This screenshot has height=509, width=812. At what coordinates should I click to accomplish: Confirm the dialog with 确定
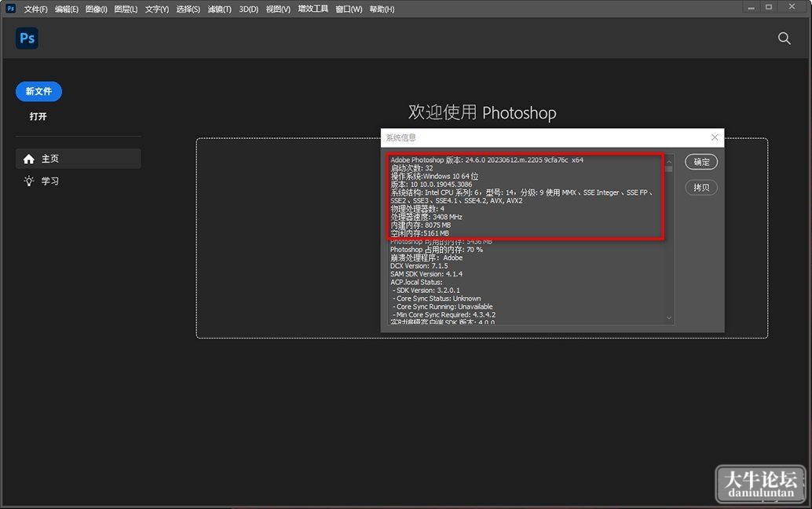(x=701, y=162)
